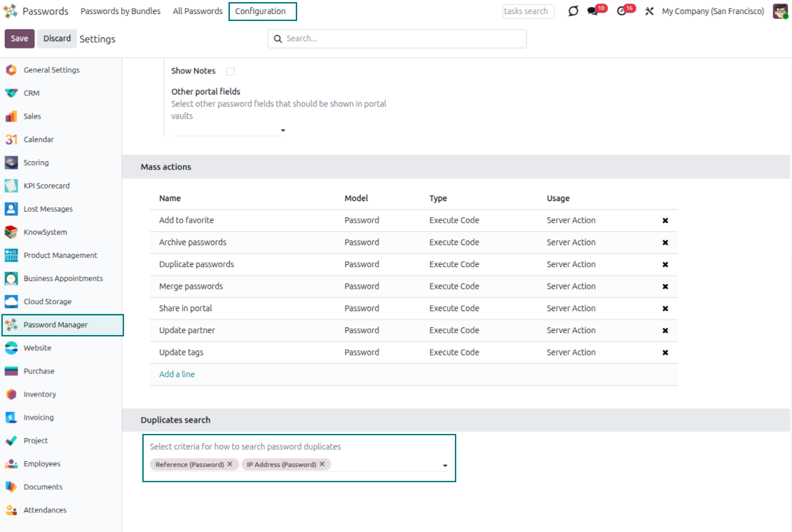The width and height of the screenshot is (792, 532).
Task: Click the Save button
Action: point(20,39)
